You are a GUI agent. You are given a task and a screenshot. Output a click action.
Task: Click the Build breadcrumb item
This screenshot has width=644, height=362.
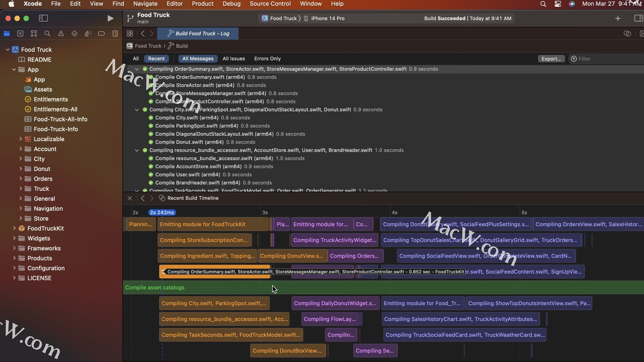pos(178,46)
